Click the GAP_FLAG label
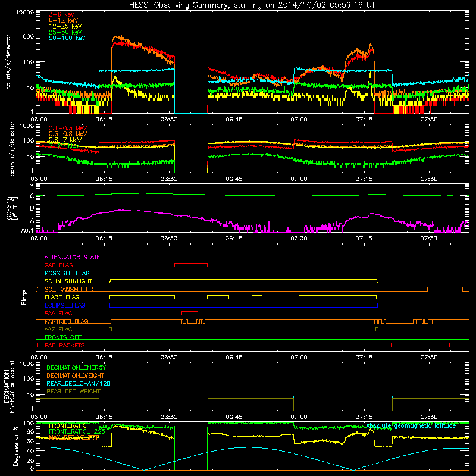 click(58, 265)
